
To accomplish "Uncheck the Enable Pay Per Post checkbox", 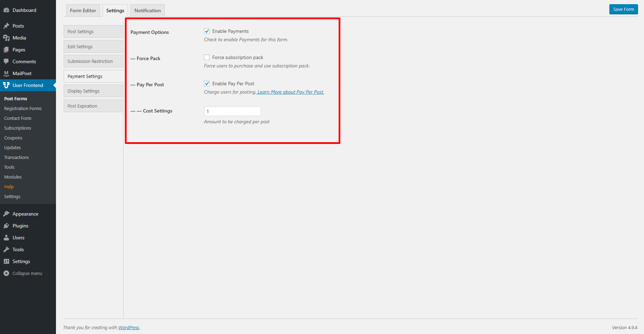I will point(207,83).
